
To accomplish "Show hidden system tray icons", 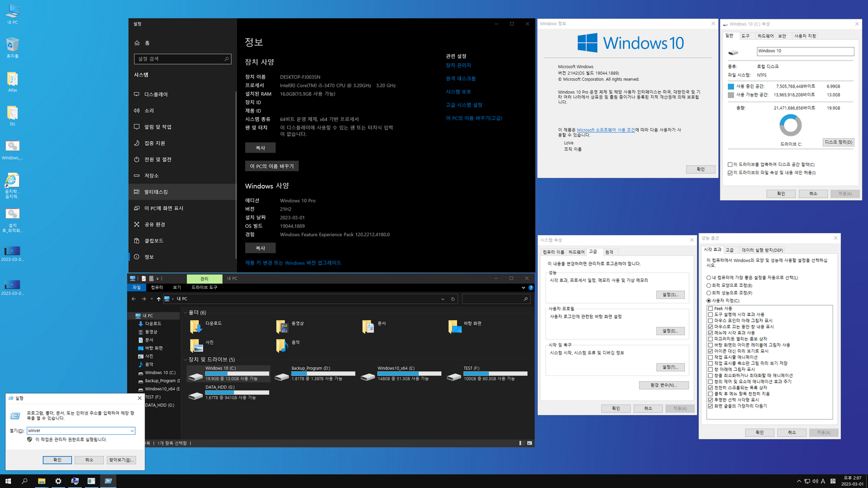I will tap(799, 481).
